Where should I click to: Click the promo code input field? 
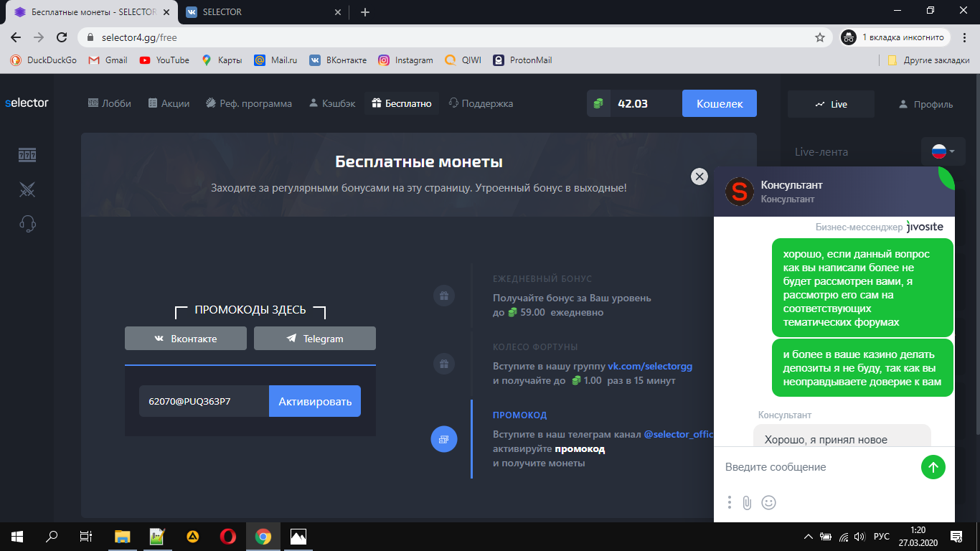tap(204, 401)
